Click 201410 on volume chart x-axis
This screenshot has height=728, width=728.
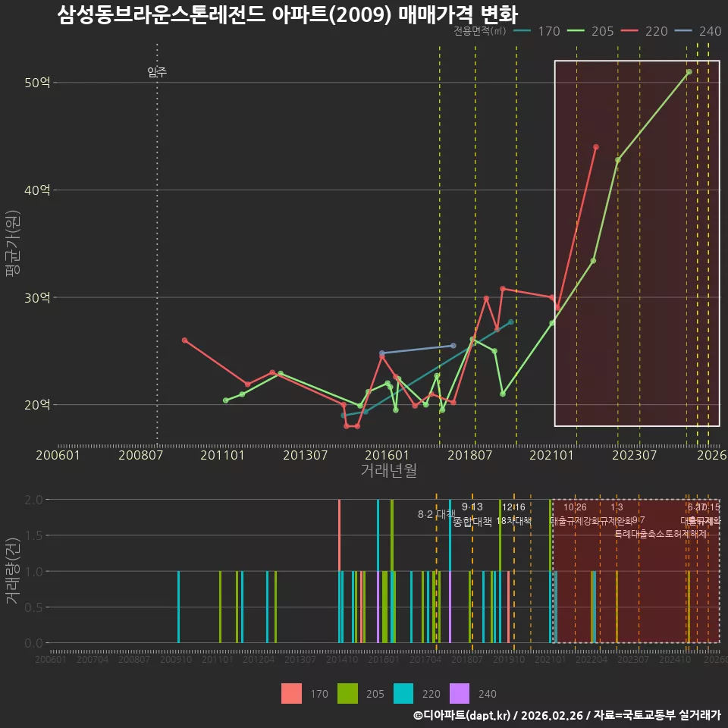pos(342,659)
